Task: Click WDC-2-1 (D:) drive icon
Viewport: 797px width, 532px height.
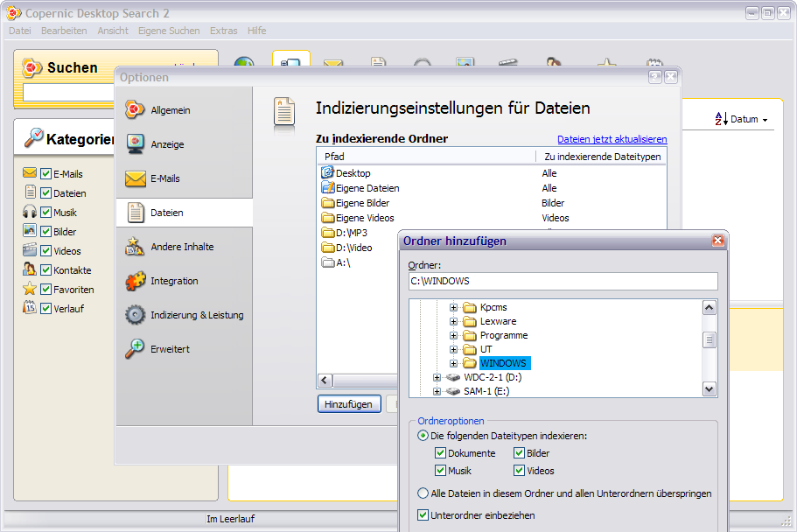Action: [x=452, y=377]
